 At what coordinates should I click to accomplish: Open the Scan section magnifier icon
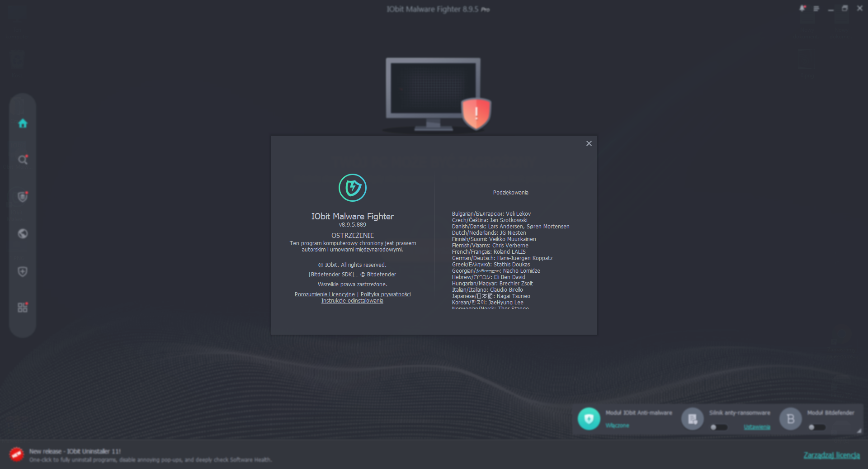click(x=23, y=160)
